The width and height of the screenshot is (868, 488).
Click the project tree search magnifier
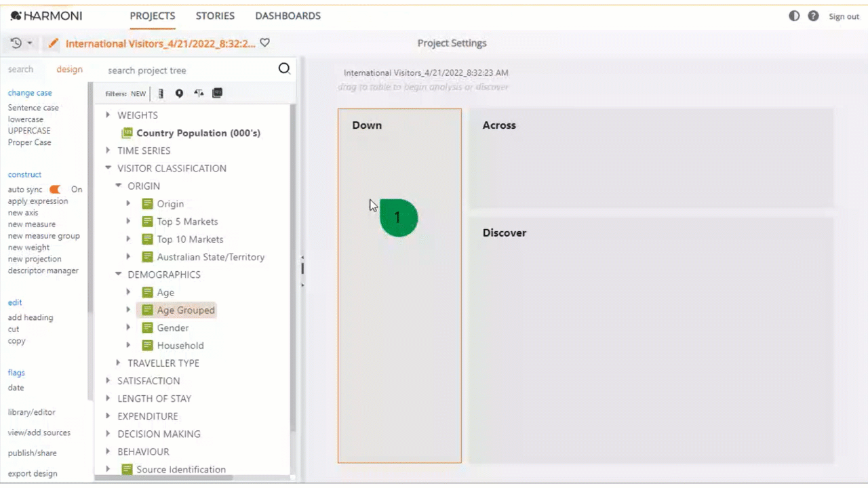click(284, 68)
